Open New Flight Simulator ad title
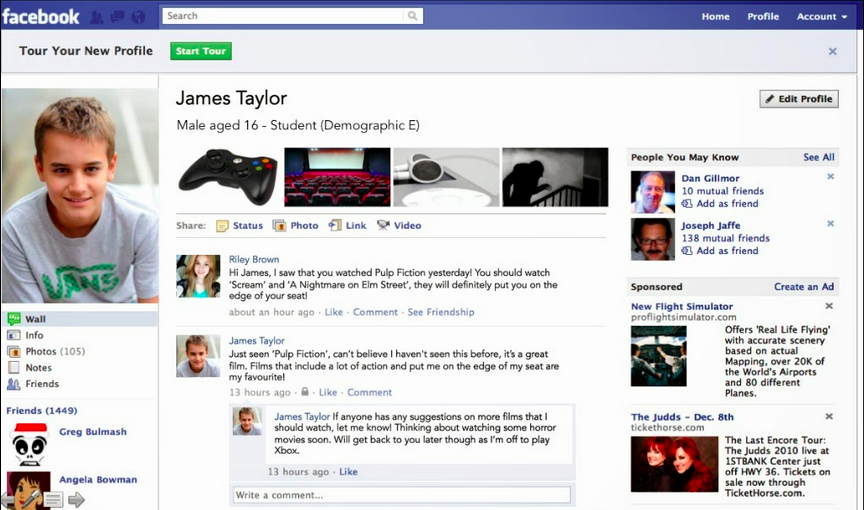This screenshot has width=864, height=510. [x=682, y=306]
